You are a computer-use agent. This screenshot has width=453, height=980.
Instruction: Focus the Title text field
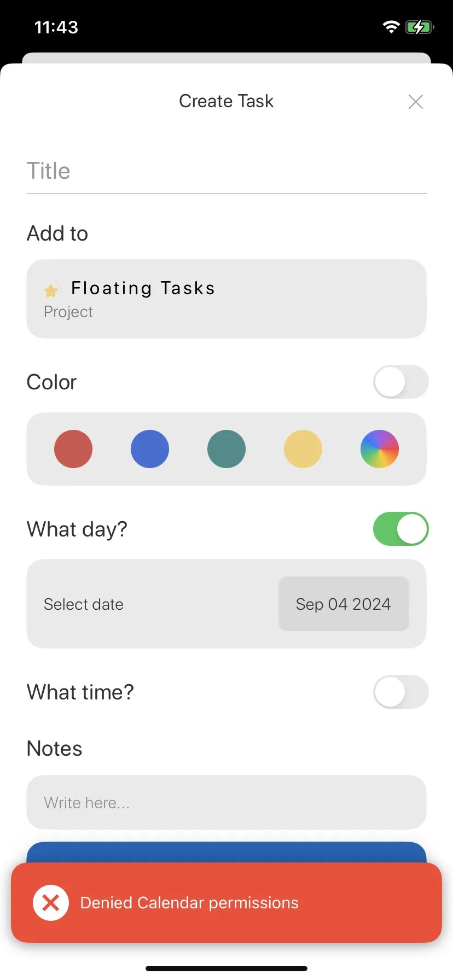coord(226,171)
